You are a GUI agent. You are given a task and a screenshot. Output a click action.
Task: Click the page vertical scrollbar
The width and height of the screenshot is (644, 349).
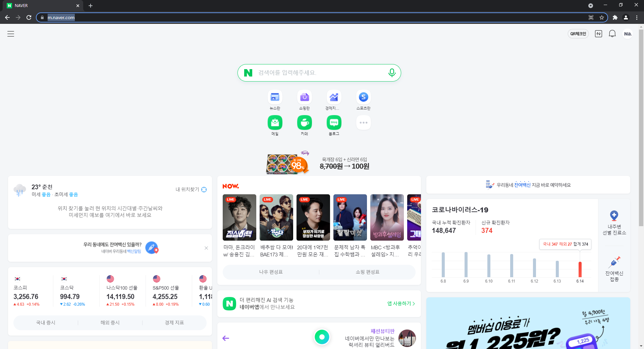pos(641,128)
